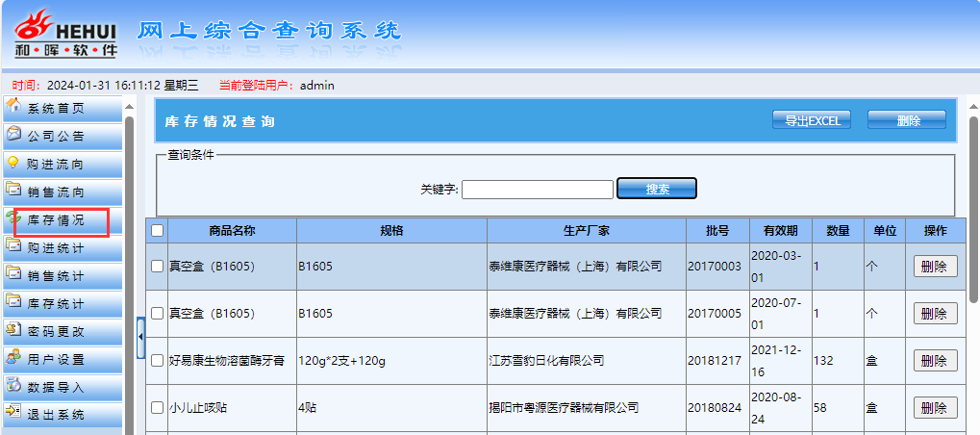
Task: Click the 数据导入 import icon
Action: click(x=13, y=386)
